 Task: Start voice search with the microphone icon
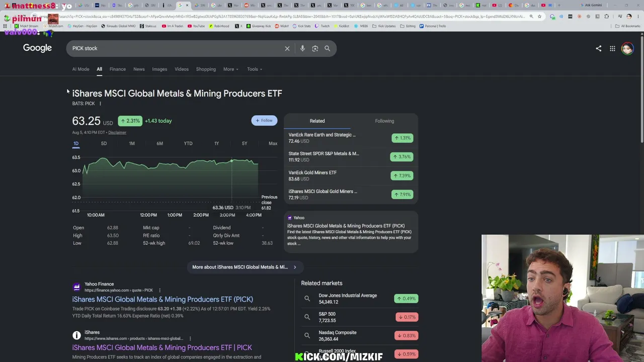302,48
